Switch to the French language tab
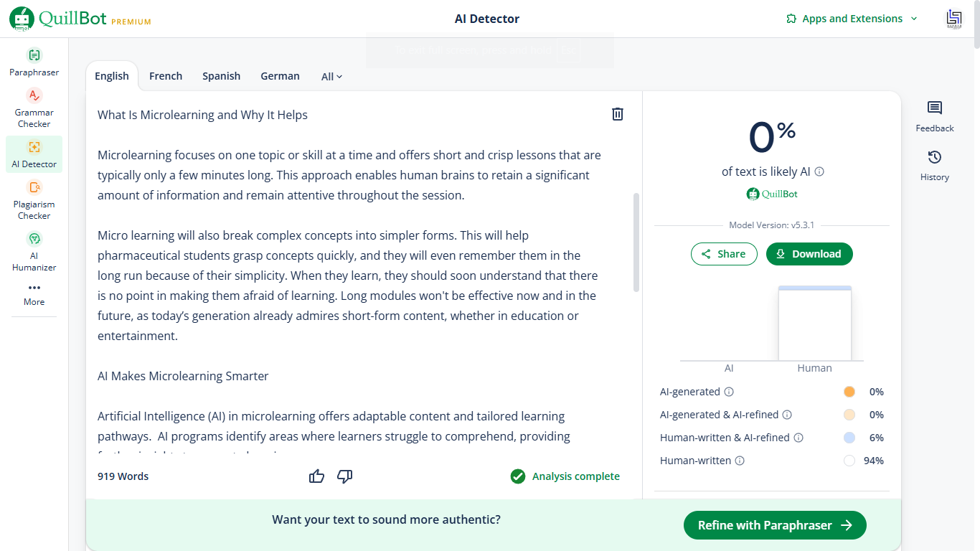This screenshot has height=551, width=980. (x=166, y=76)
